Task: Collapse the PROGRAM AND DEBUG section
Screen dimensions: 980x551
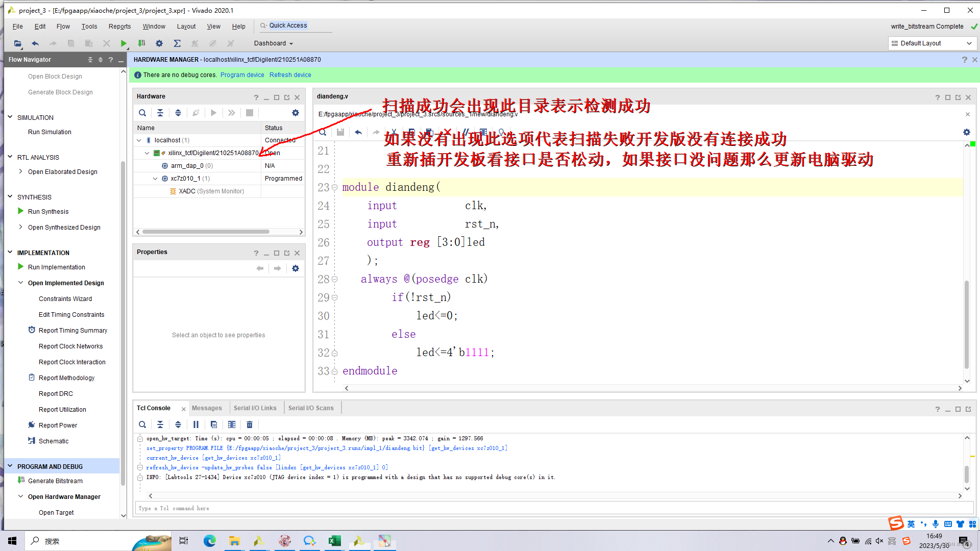Action: click(x=10, y=466)
